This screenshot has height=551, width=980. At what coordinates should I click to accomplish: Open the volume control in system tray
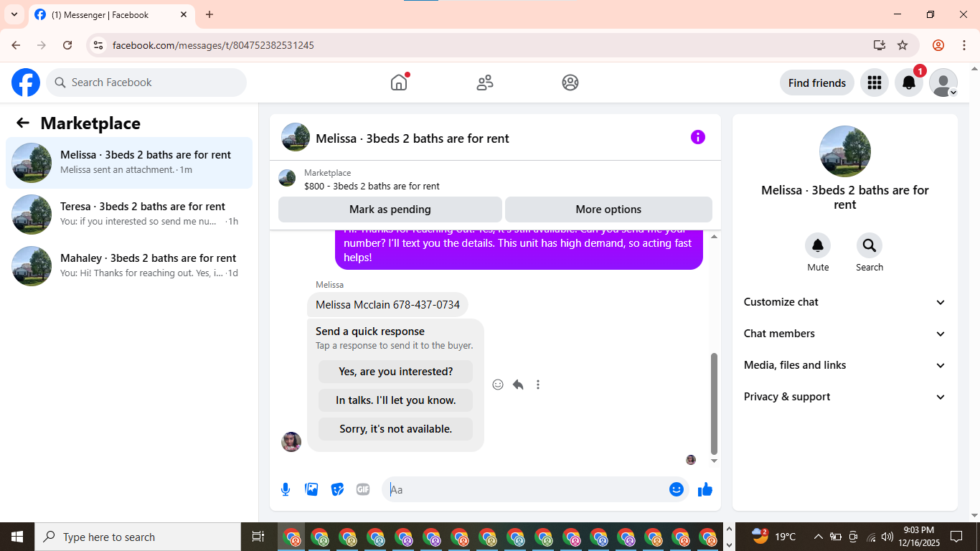click(887, 537)
